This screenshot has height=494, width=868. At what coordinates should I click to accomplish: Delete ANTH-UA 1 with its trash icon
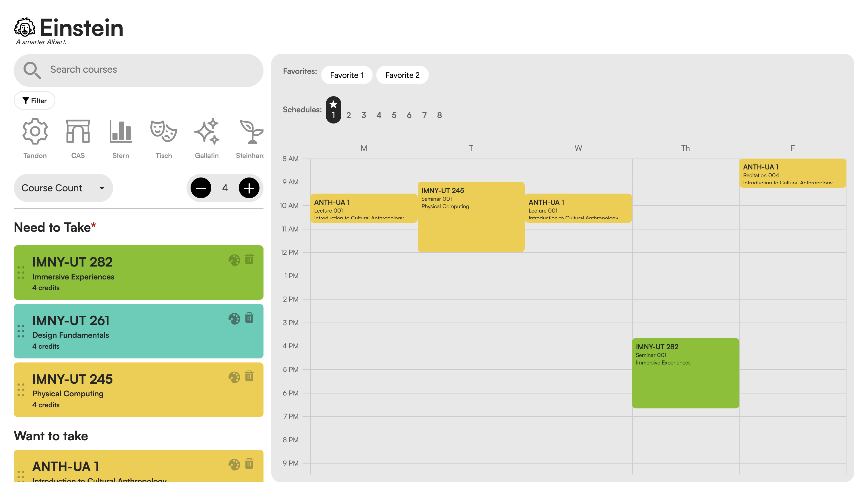(x=249, y=464)
